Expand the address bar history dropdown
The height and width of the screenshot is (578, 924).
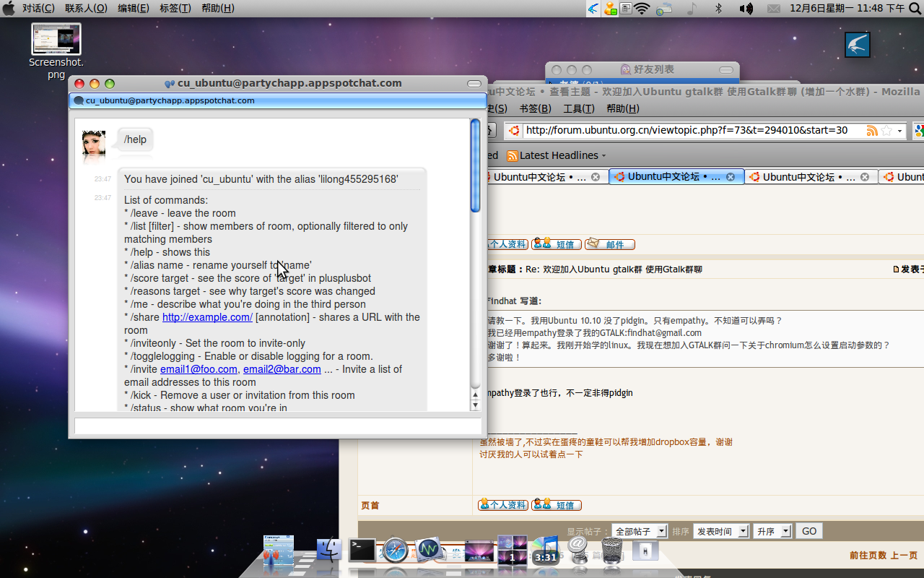click(x=899, y=131)
